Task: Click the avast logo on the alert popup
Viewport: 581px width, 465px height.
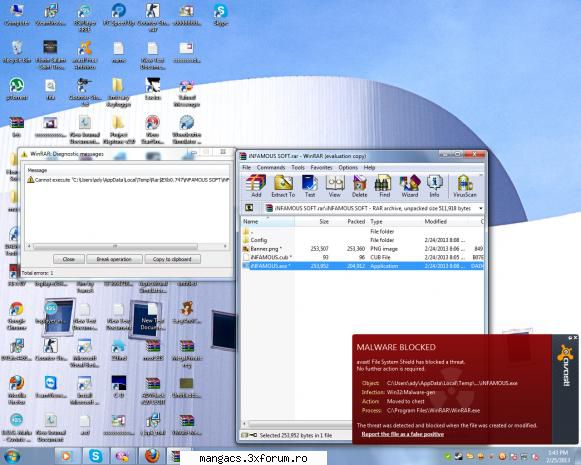Action: 565,365
